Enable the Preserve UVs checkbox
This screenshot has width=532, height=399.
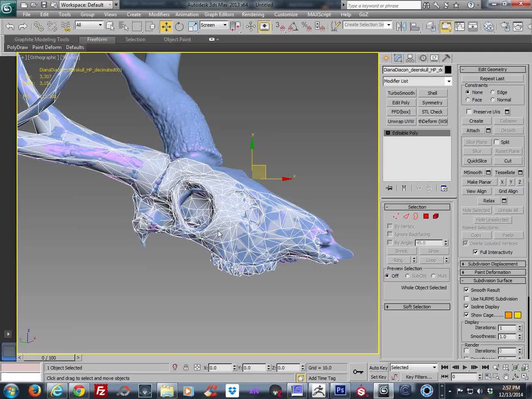tap(469, 111)
